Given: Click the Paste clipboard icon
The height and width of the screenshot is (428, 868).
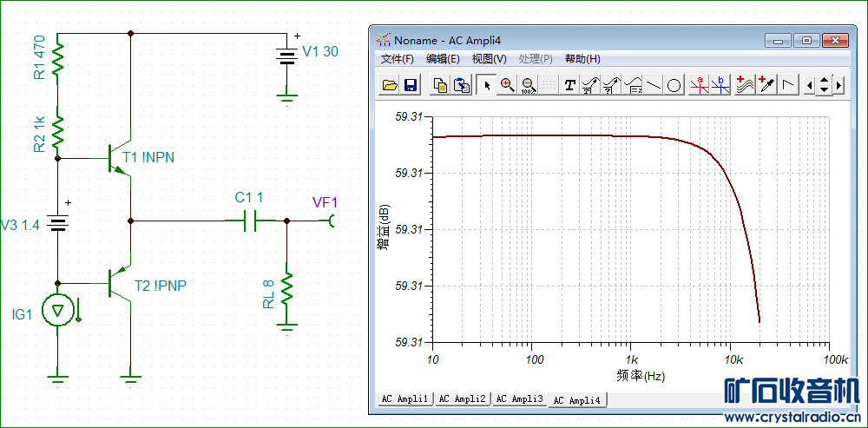Looking at the screenshot, I should pyautogui.click(x=463, y=85).
